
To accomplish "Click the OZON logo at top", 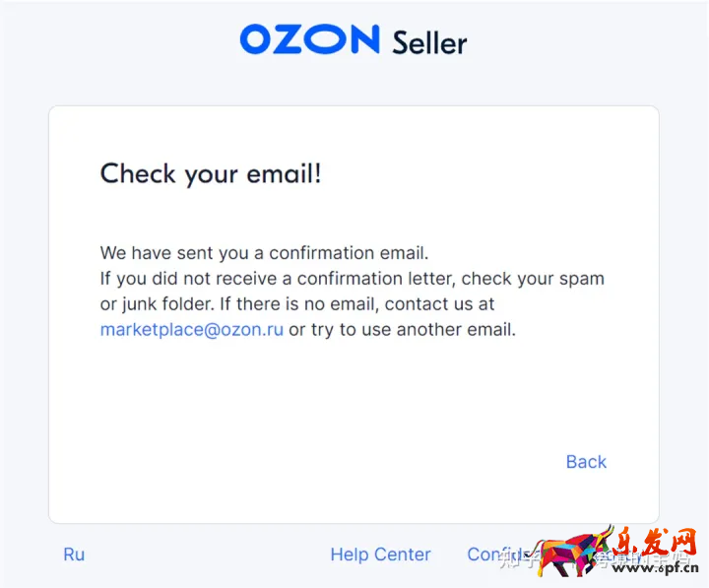I will 309,39.
